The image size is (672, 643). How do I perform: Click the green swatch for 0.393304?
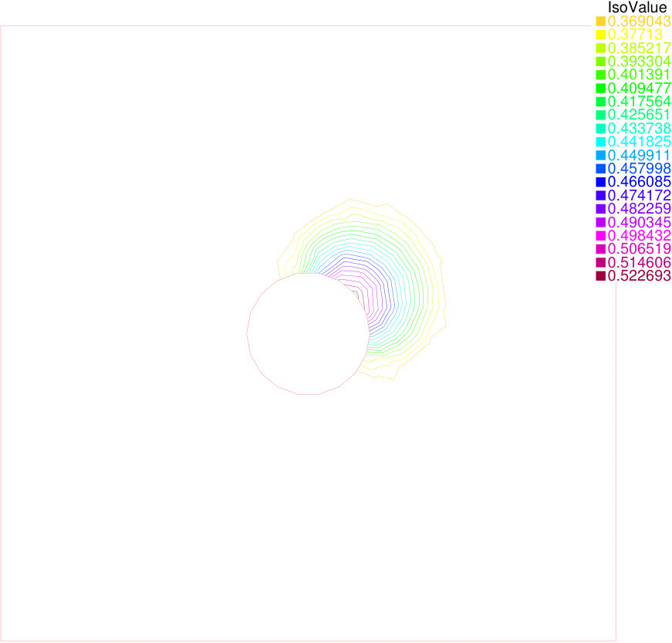pos(600,61)
